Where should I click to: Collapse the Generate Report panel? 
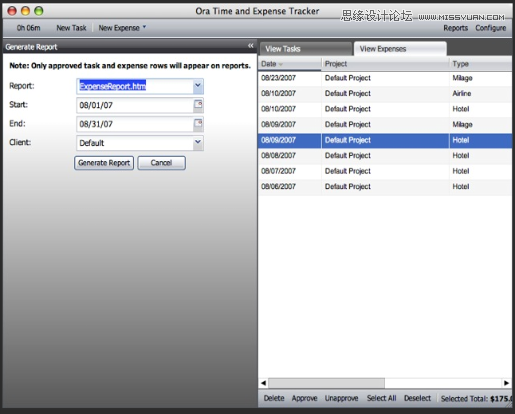click(x=251, y=46)
